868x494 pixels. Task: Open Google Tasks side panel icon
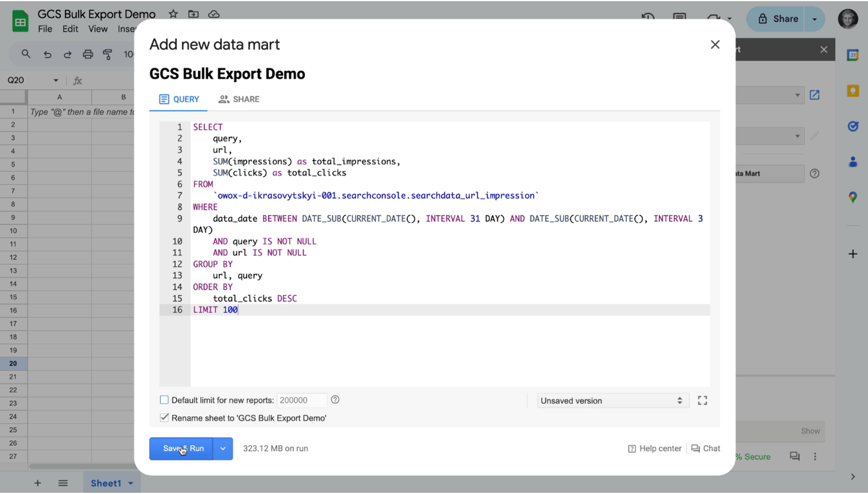click(853, 126)
